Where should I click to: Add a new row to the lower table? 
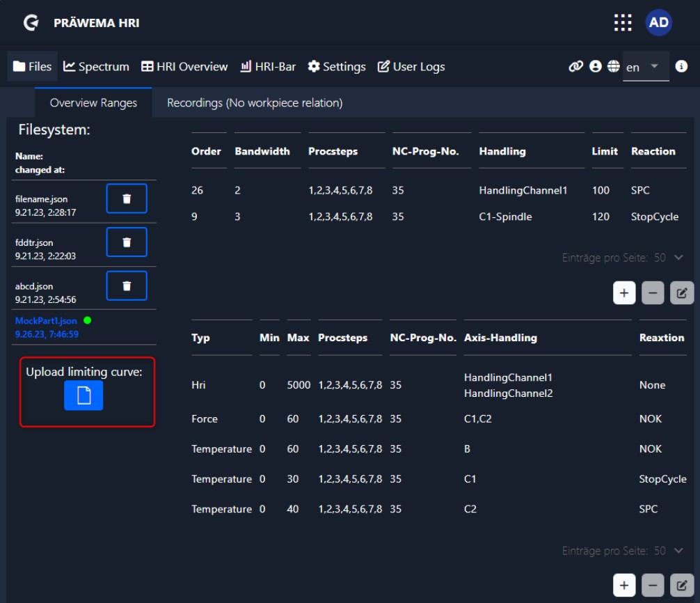point(624,586)
